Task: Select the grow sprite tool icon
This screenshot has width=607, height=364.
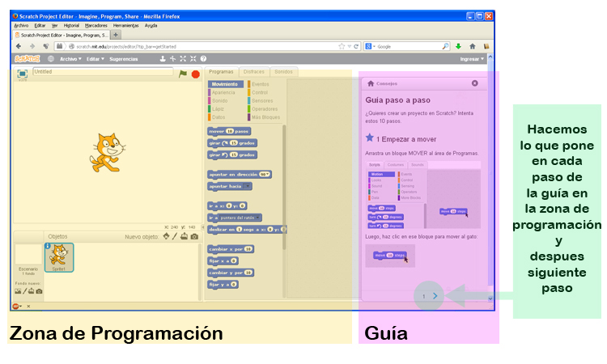Action: tap(183, 59)
